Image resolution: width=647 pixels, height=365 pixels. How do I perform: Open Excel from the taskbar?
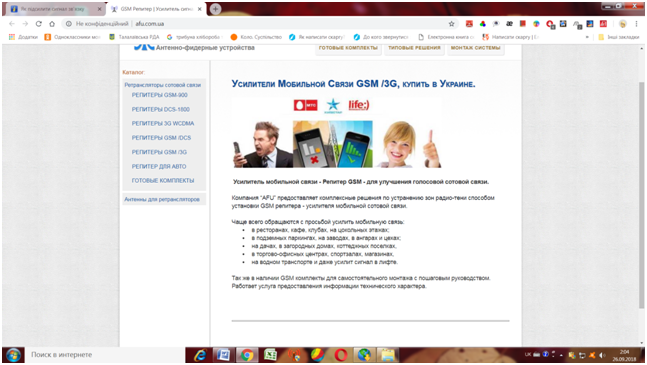(x=270, y=355)
